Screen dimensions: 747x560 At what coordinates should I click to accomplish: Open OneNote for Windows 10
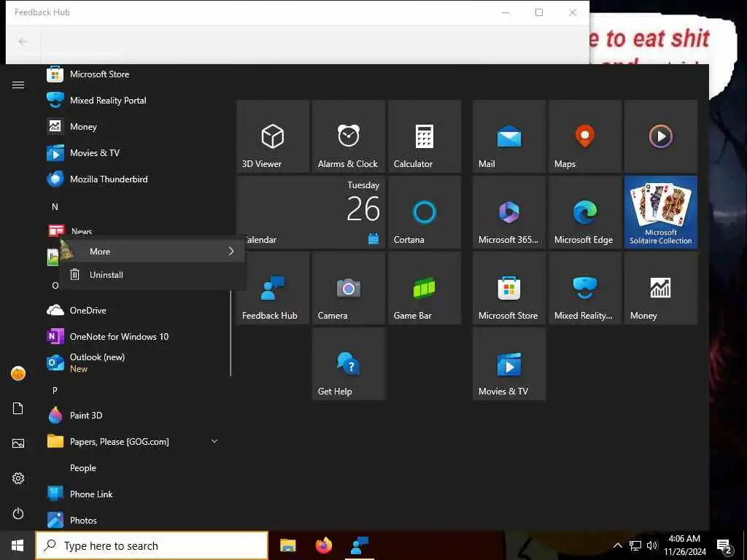133,337
